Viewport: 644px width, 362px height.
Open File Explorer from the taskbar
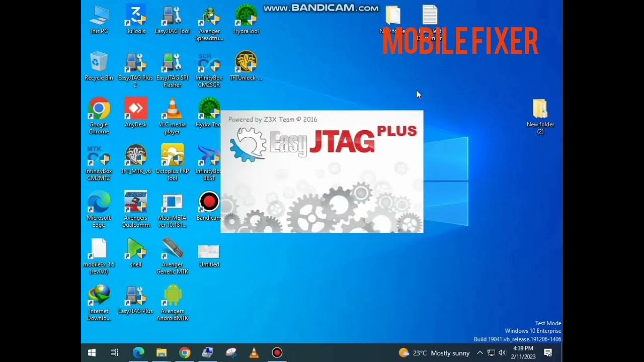pyautogui.click(x=162, y=353)
